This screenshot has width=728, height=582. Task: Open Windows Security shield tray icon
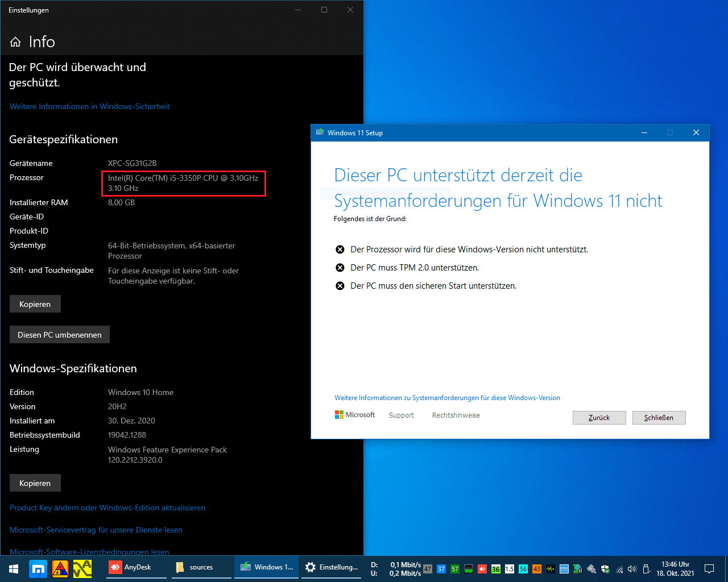605,568
